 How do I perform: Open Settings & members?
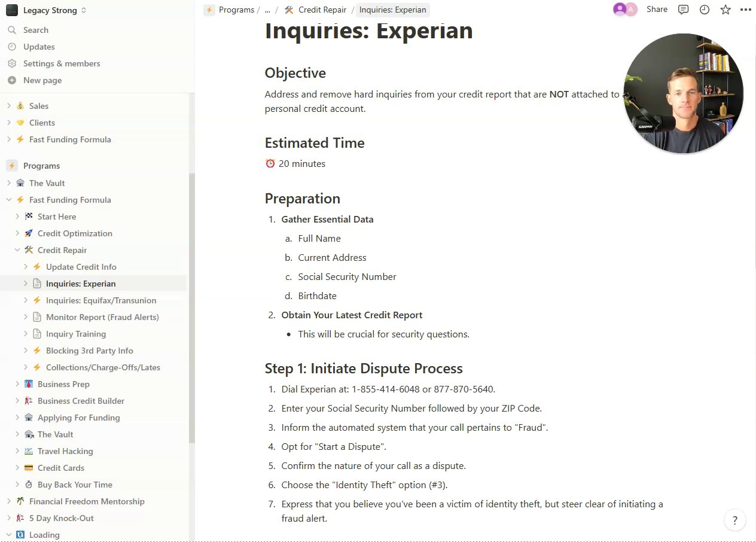[61, 63]
